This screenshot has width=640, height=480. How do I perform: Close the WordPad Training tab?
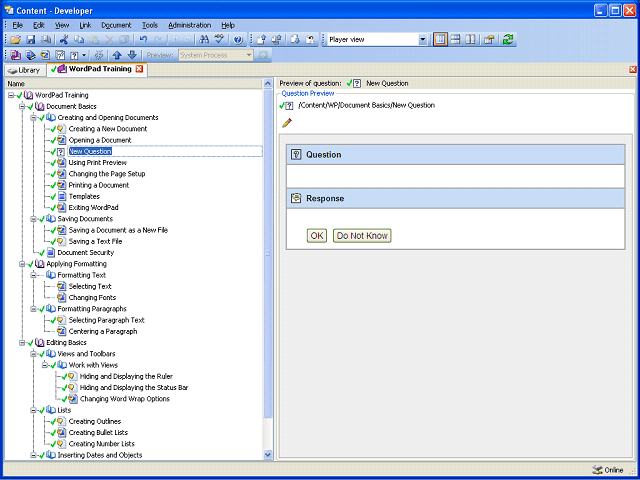[x=139, y=69]
